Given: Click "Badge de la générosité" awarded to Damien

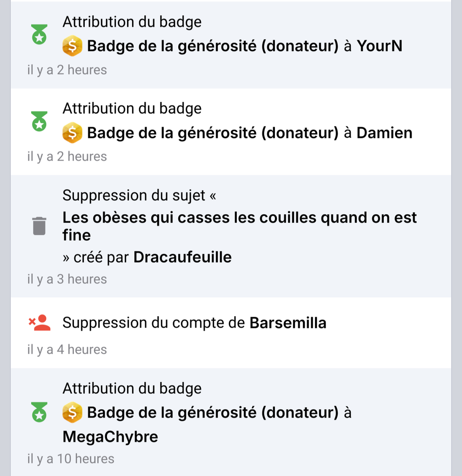Looking at the screenshot, I should pyautogui.click(x=213, y=133).
